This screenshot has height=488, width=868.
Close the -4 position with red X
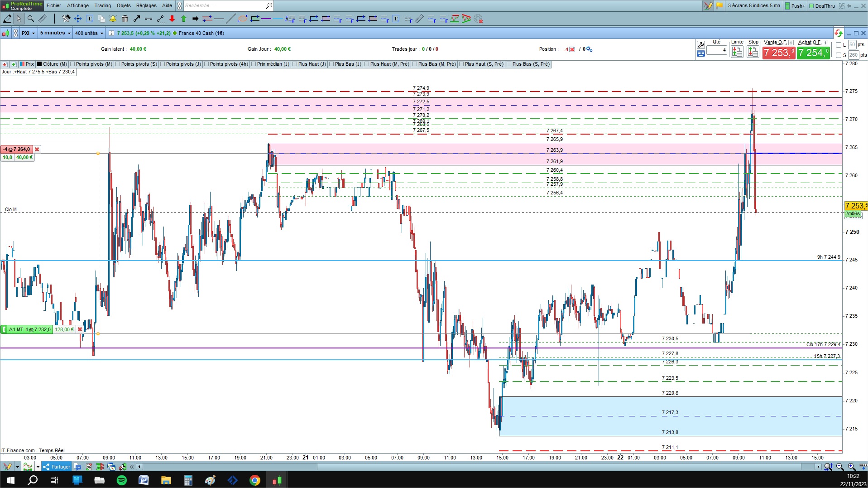click(x=572, y=49)
